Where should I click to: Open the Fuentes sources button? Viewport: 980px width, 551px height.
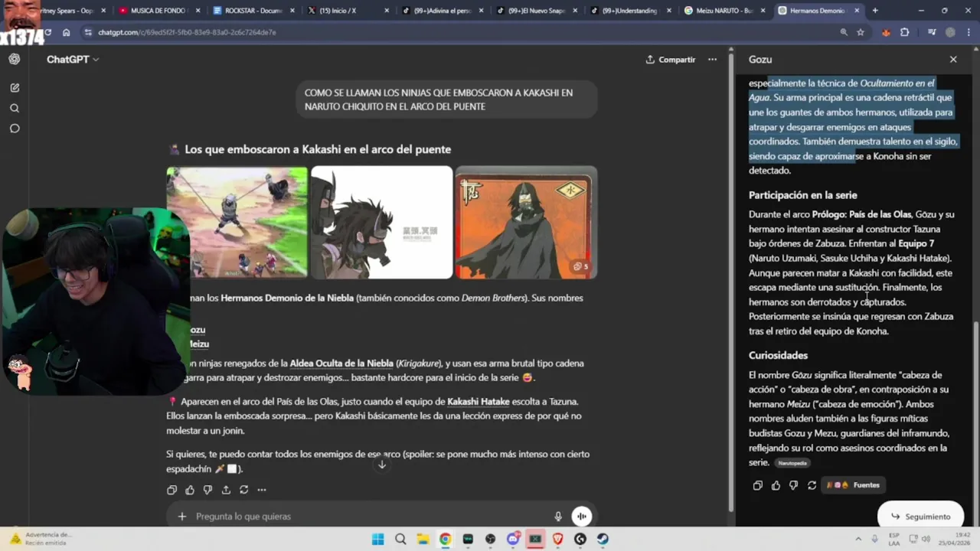tap(854, 485)
